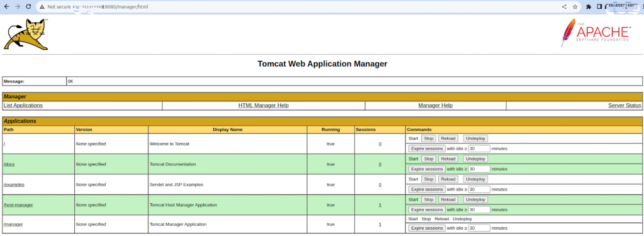Click sessions count for Tomcat Host Manager
644x236 pixels.
(x=380, y=205)
